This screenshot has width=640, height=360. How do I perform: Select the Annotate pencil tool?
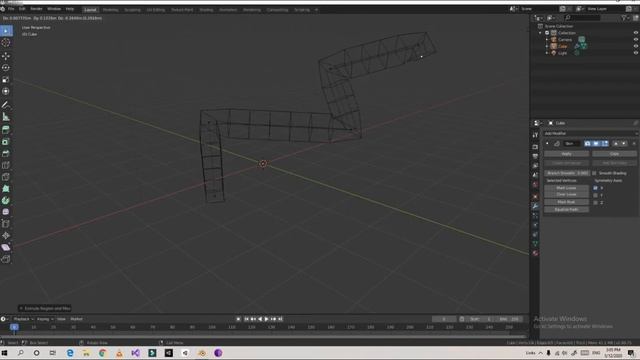click(6, 105)
